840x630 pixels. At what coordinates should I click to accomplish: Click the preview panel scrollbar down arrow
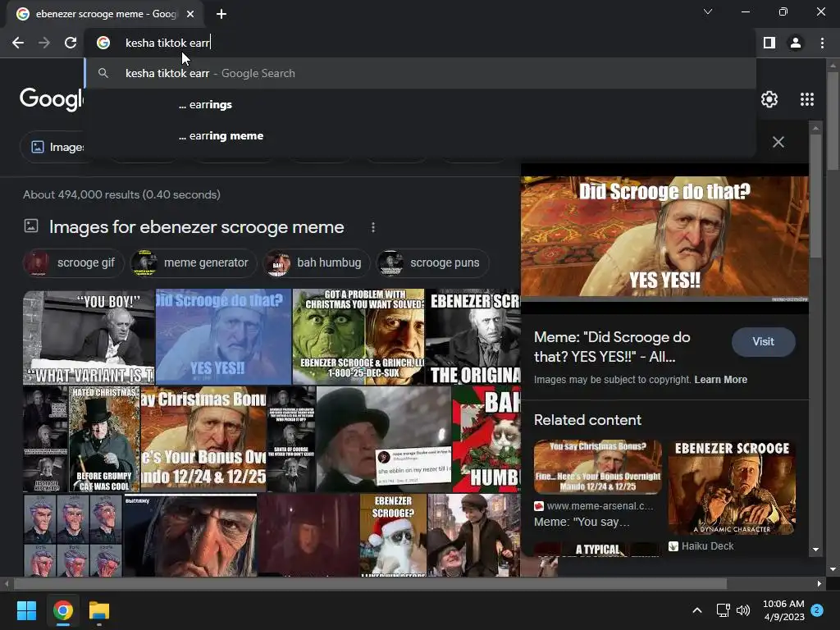(x=815, y=550)
